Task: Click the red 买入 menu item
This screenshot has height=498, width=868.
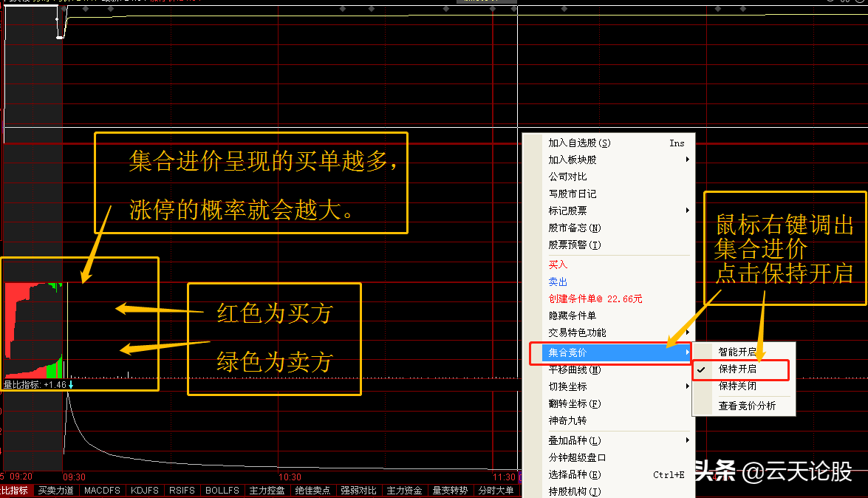Action: point(558,265)
